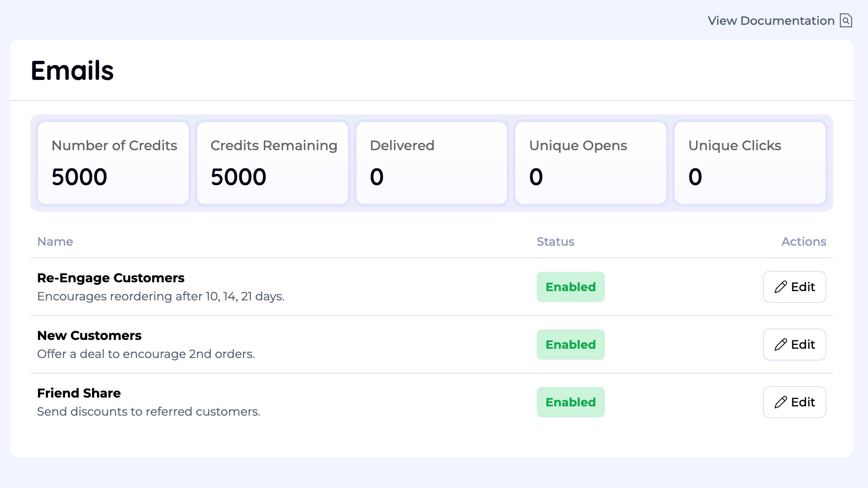Click the Re-Engage Customers row title

point(111,278)
